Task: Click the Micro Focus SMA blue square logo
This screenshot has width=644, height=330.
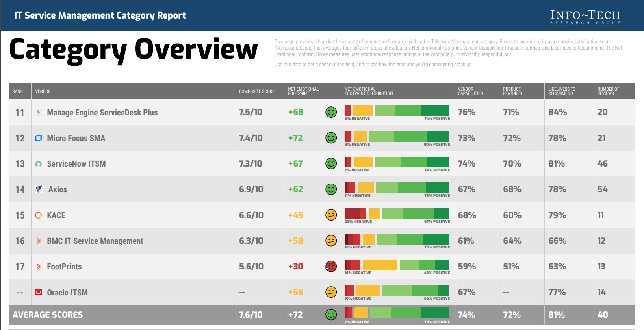Action: pyautogui.click(x=38, y=138)
